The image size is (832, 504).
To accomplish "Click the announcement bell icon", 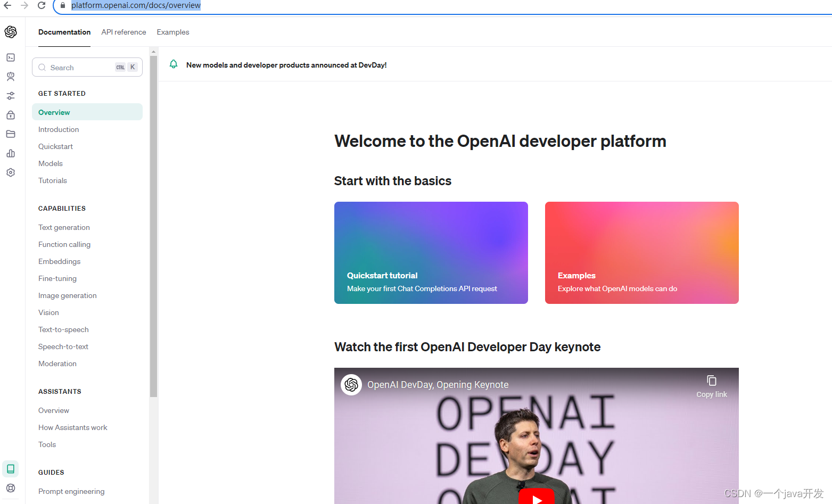I will tap(174, 64).
